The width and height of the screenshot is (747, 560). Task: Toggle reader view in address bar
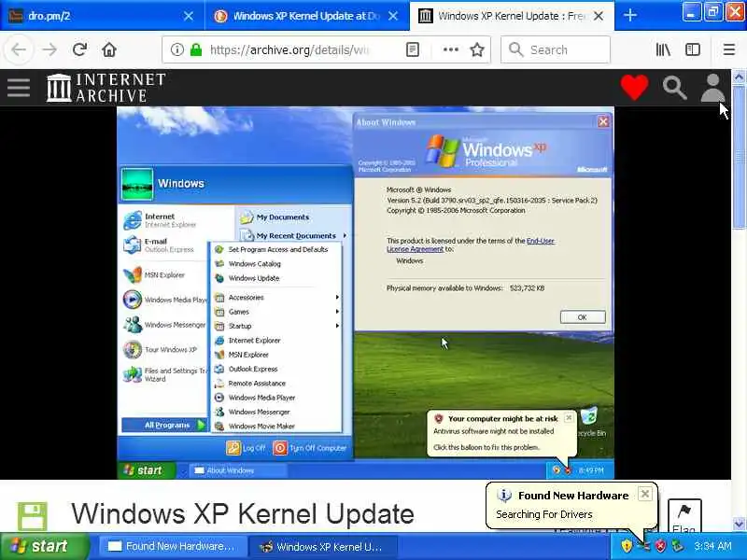click(413, 49)
